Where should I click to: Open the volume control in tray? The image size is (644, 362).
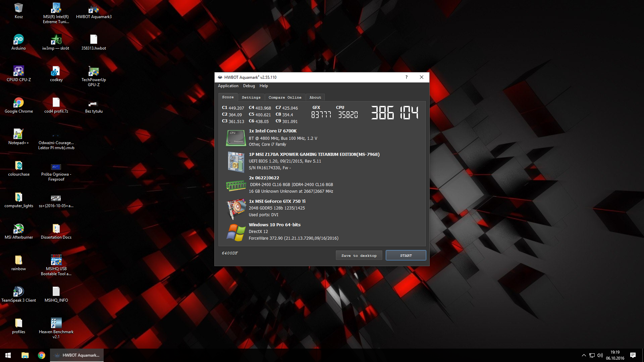pos(600,355)
